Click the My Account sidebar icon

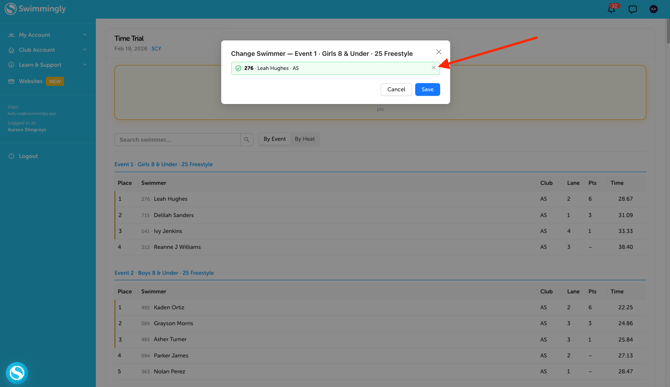coord(11,35)
